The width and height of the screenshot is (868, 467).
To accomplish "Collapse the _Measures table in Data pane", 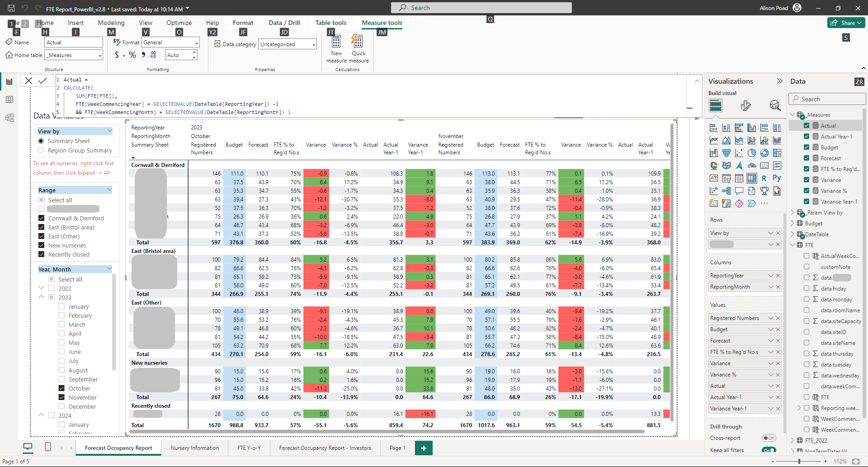I will pyautogui.click(x=793, y=115).
